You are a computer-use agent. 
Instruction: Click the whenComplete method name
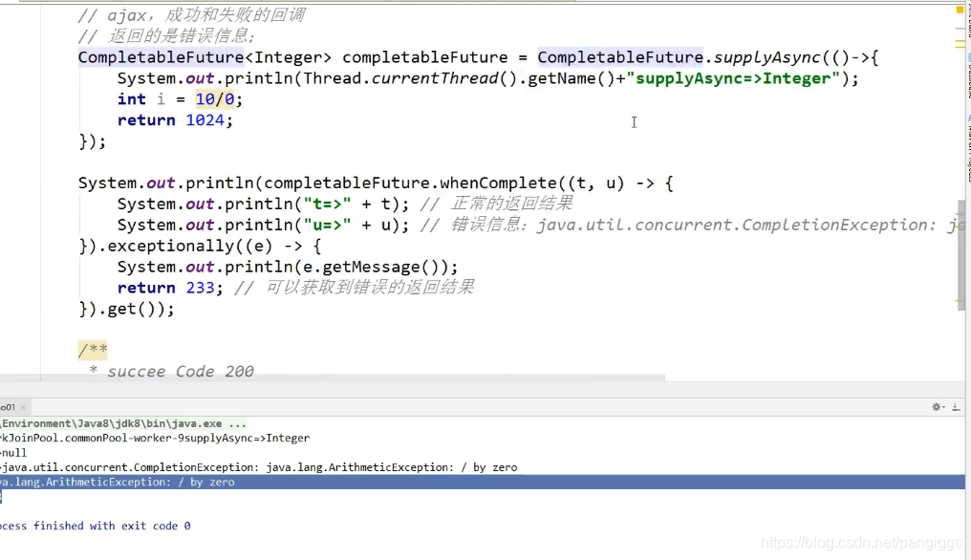[499, 183]
